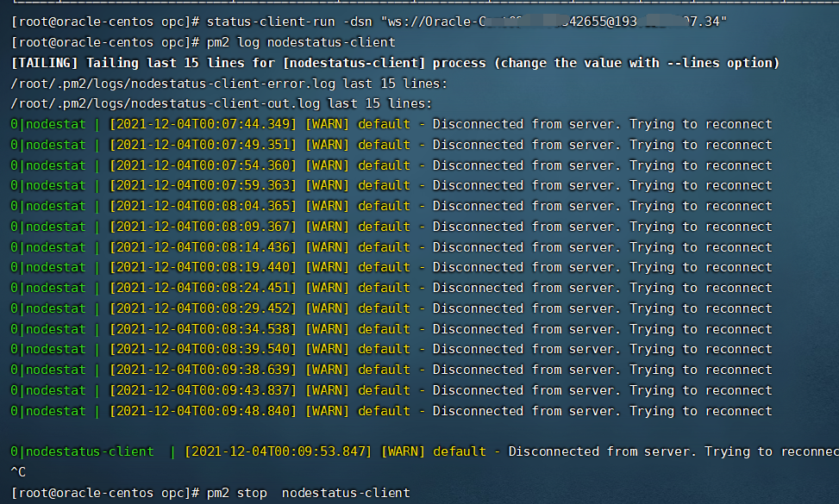Click the nodestatus-client-error.log path line
The height and width of the screenshot is (504, 839).
(229, 84)
